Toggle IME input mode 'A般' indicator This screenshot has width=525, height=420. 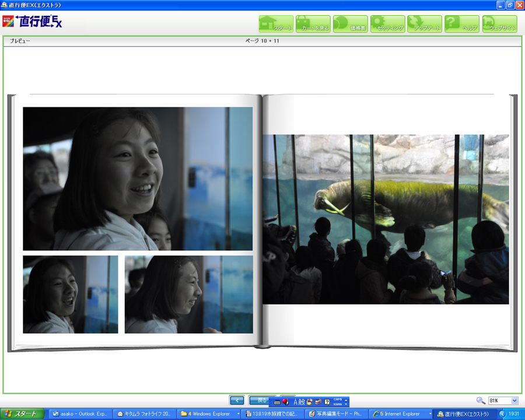click(298, 402)
